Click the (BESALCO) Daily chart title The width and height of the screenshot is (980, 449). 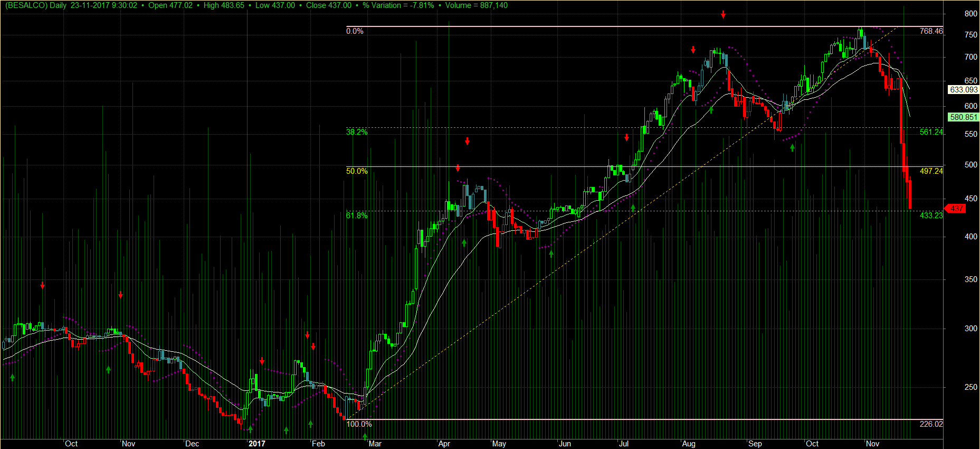(36, 5)
